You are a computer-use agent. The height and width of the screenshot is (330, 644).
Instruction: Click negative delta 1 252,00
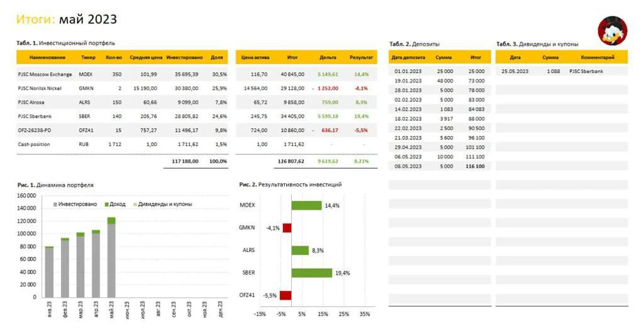tap(328, 88)
